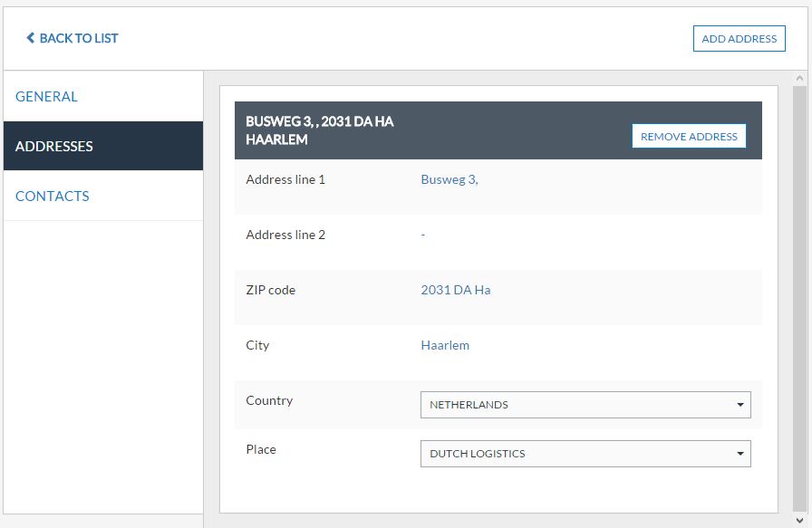The width and height of the screenshot is (812, 528).
Task: Click the back chevron arrow icon
Action: pyautogui.click(x=31, y=38)
